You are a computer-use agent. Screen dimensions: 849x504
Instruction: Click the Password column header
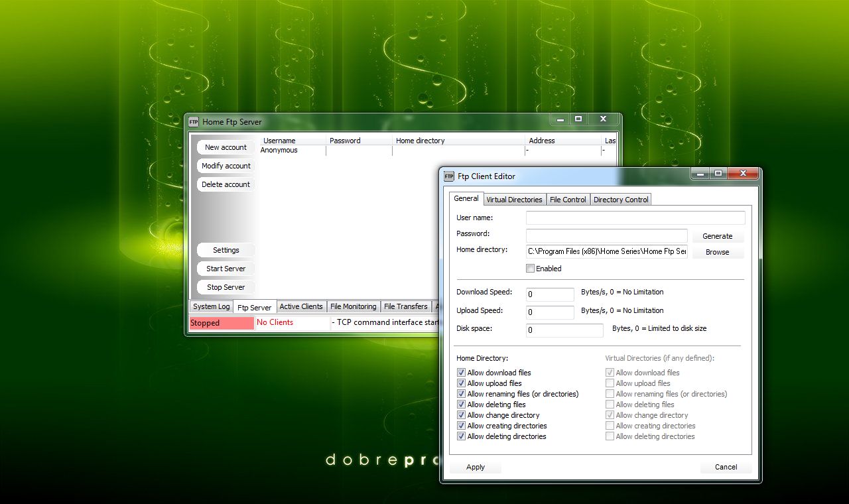359,141
